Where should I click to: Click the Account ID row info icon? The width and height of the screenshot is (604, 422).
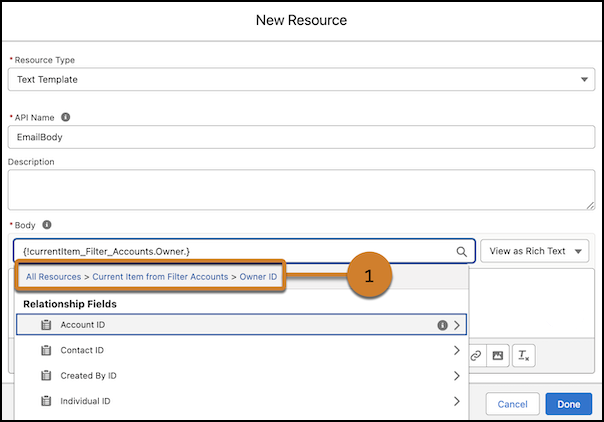point(442,325)
